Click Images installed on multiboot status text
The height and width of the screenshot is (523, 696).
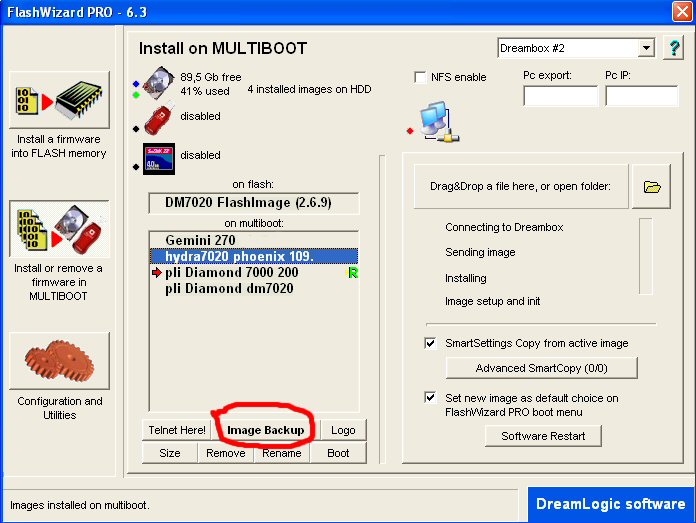coord(80,505)
